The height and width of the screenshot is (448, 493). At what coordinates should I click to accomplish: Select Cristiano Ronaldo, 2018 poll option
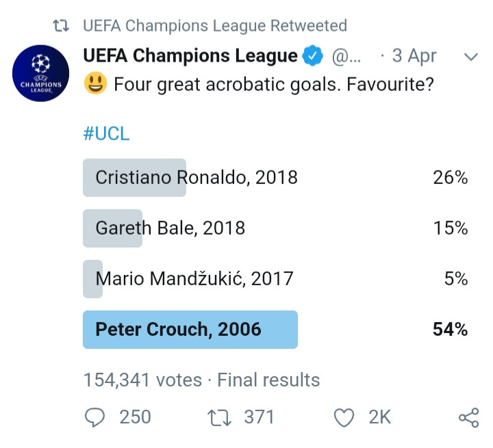[197, 178]
